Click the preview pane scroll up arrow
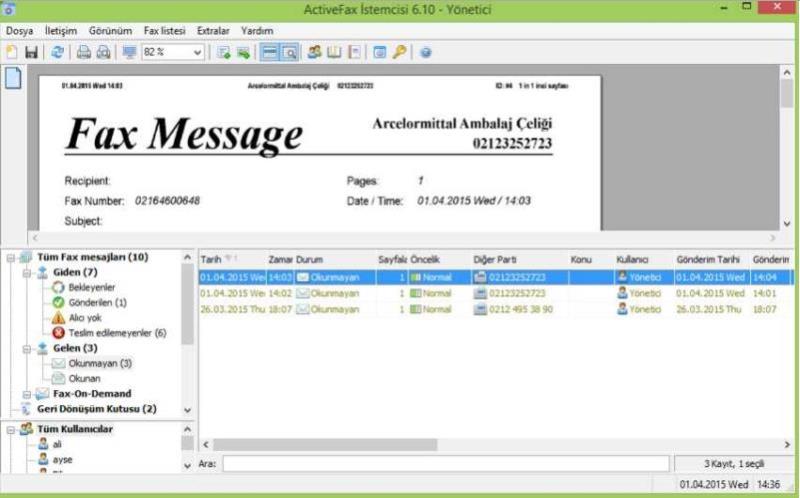Screen dimensions: 800x498 point(786,73)
